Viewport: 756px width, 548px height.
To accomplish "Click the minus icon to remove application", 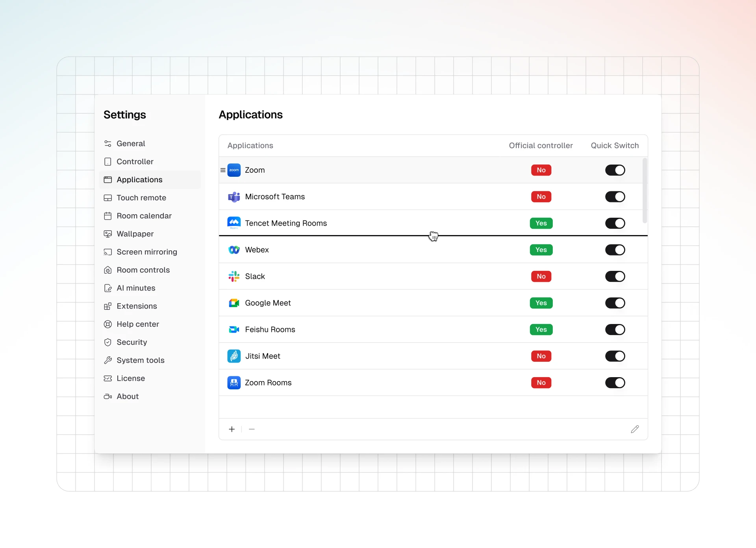I will point(252,429).
